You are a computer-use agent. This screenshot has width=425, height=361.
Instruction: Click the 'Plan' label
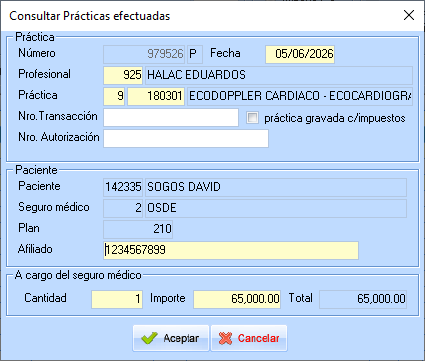click(29, 228)
